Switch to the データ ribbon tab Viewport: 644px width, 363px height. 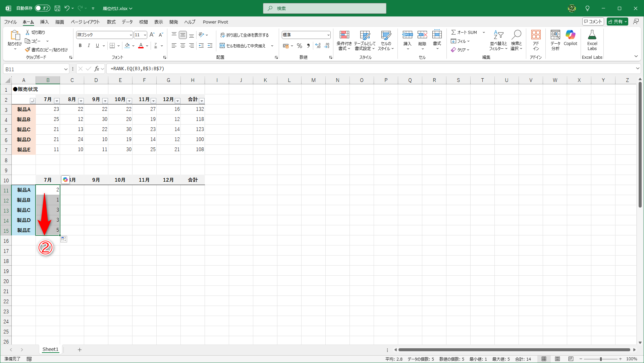(x=127, y=22)
